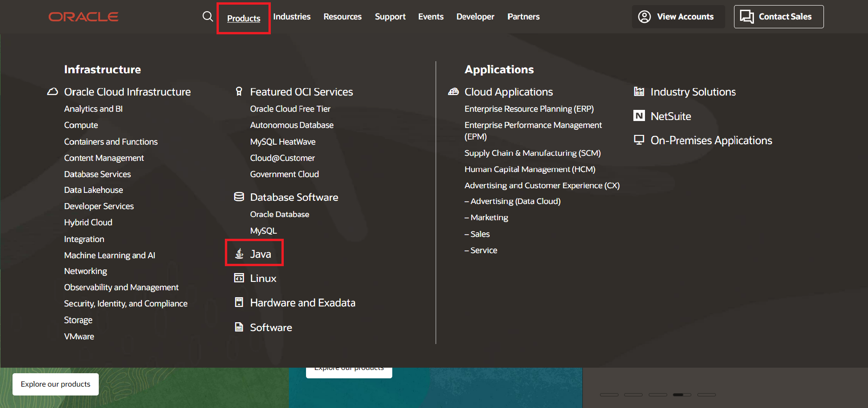868x408 pixels.
Task: Click the database icon beside Database Software
Action: coord(239,197)
